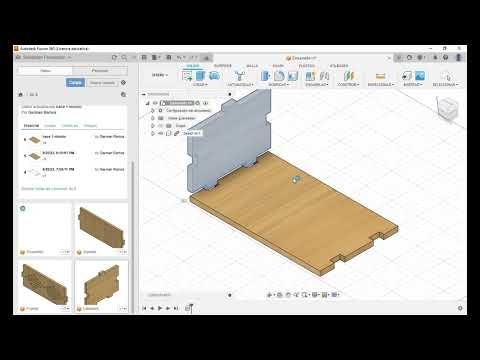Click the New Component assemble icon
480x360 pixels.
[x=310, y=76]
